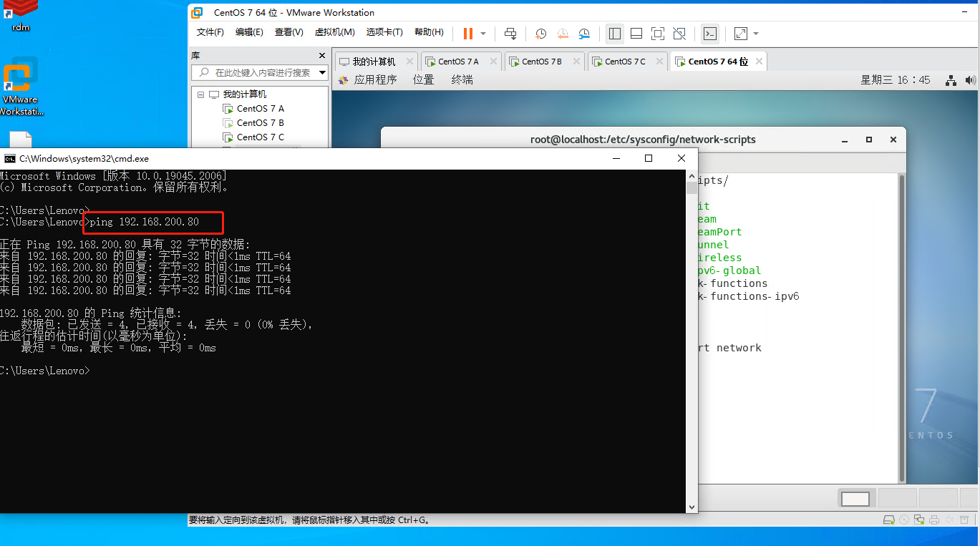Screen dimensions: 980x546
Task: Open the power options dropdown arrow beside Pause
Action: point(483,34)
